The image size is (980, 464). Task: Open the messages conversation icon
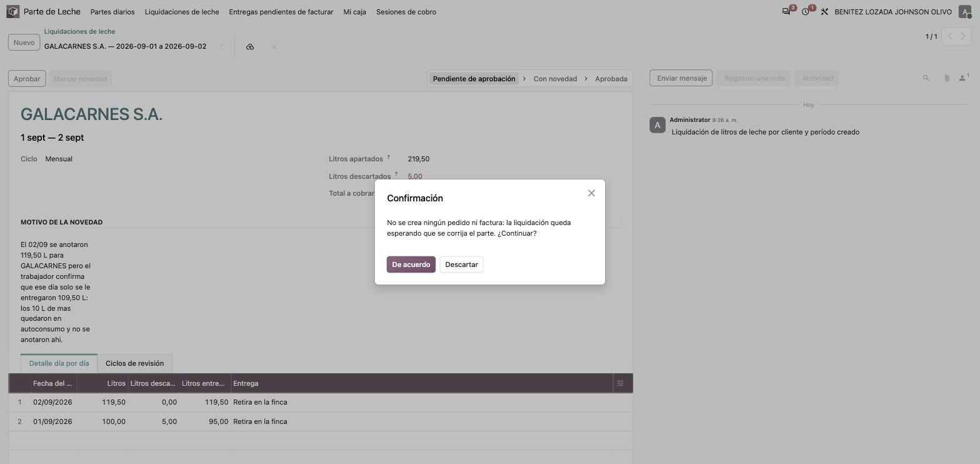[786, 12]
